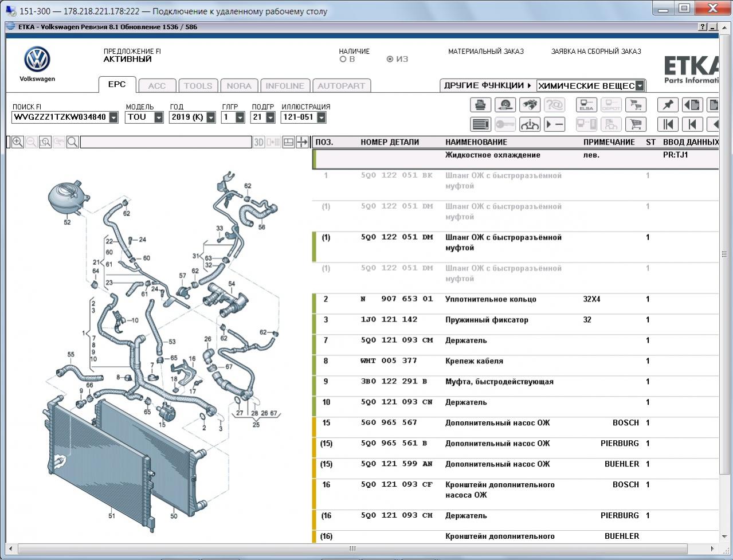This screenshot has height=560, width=733.
Task: Open the ELSA link icon
Action: (x=586, y=105)
